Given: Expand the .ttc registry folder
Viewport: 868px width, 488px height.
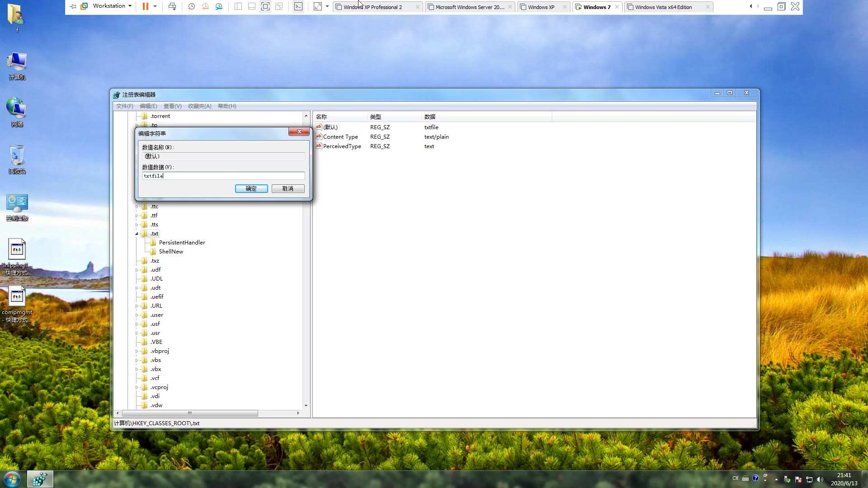Looking at the screenshot, I should point(137,206).
